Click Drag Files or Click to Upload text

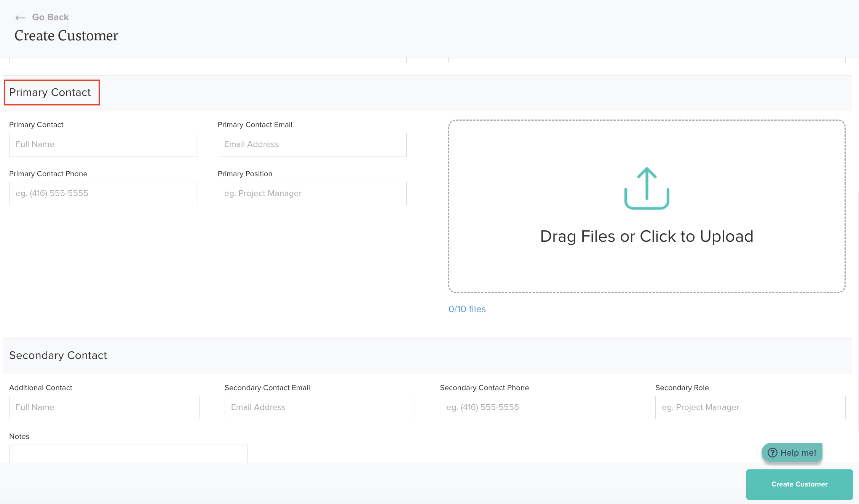pyautogui.click(x=647, y=236)
